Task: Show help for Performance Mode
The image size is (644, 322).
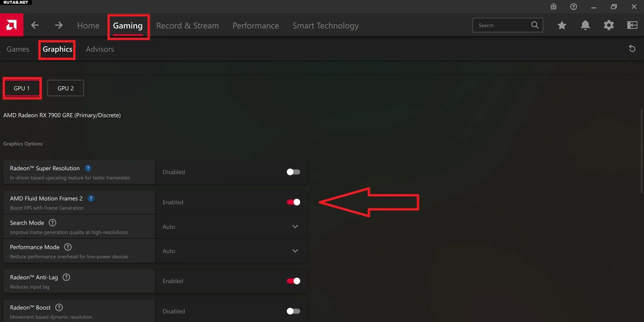Action: pos(68,247)
